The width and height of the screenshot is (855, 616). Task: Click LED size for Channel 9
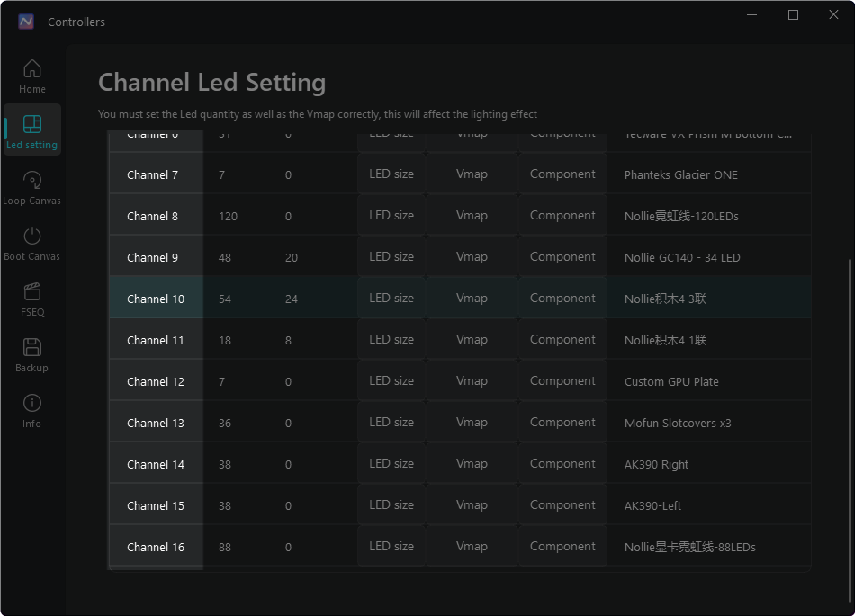coord(391,256)
